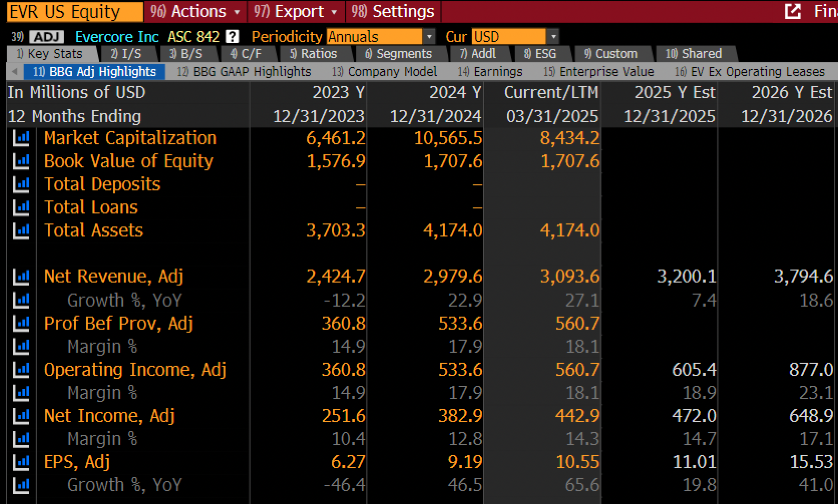Image resolution: width=838 pixels, height=504 pixels.
Task: Click chart icon next to Net Revenue, Adj
Action: [21, 277]
